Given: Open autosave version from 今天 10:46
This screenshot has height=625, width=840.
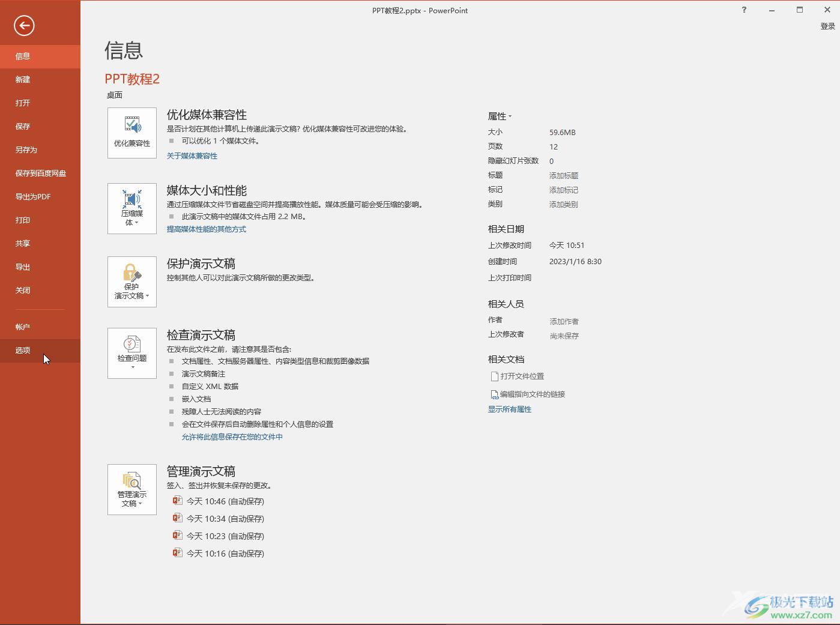Looking at the screenshot, I should point(219,501).
